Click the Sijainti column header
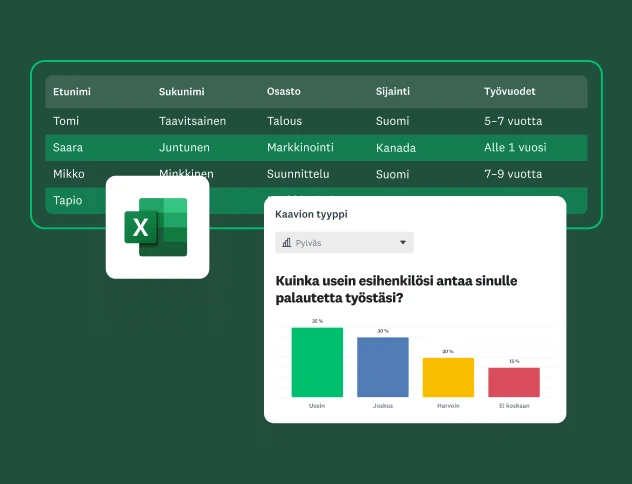 click(x=393, y=91)
